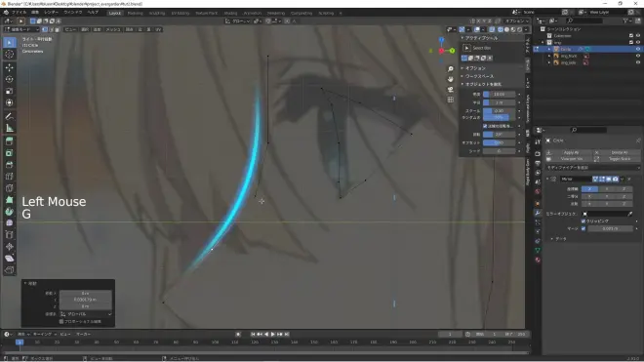Viewport: 644px width, 362px height.
Task: Switch to the Layout workspace tab
Action: point(115,13)
